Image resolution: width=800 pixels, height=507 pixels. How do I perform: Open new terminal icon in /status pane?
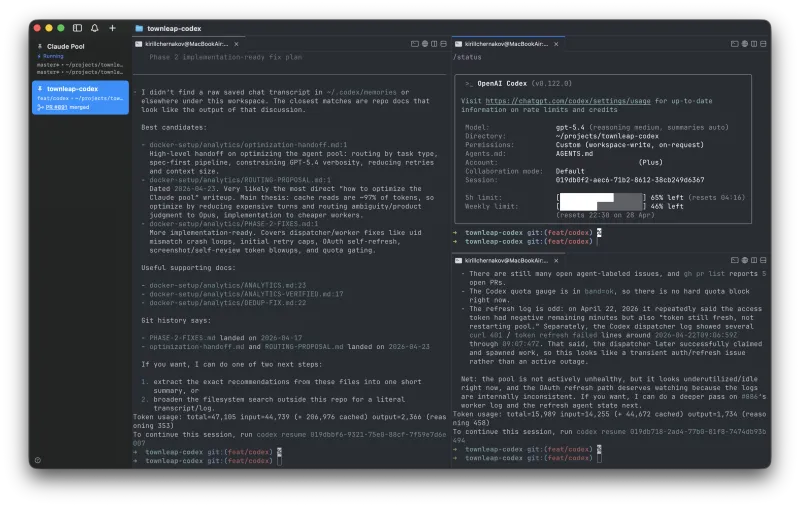point(735,44)
